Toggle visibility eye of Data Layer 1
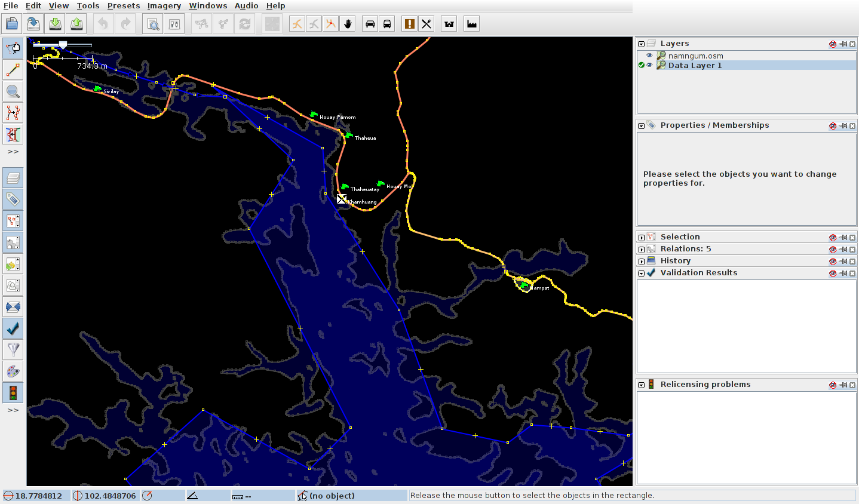Viewport: 859px width, 504px height. click(649, 65)
